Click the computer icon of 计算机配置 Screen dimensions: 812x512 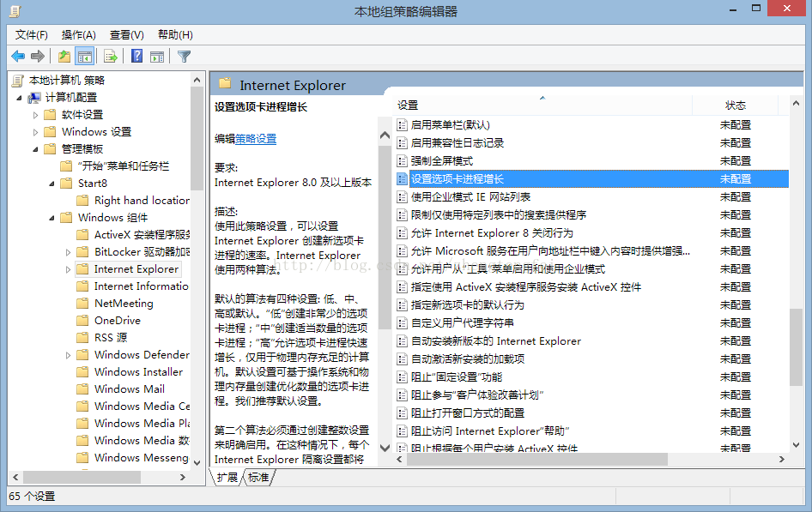click(34, 97)
